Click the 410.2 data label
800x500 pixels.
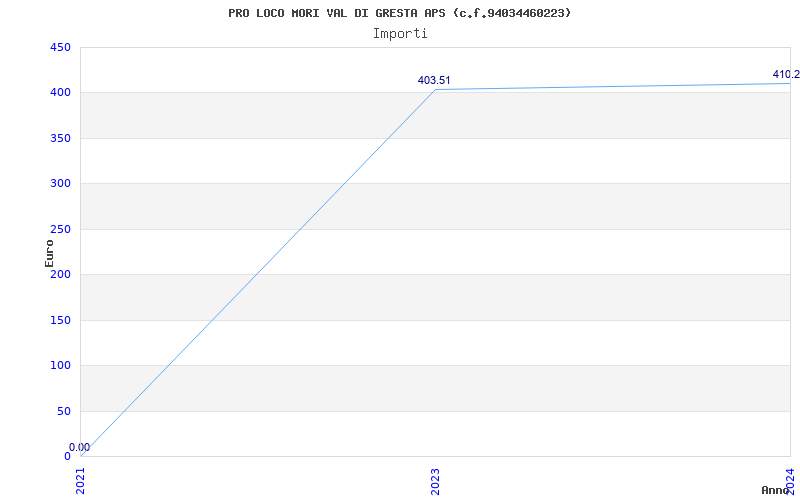click(x=786, y=74)
